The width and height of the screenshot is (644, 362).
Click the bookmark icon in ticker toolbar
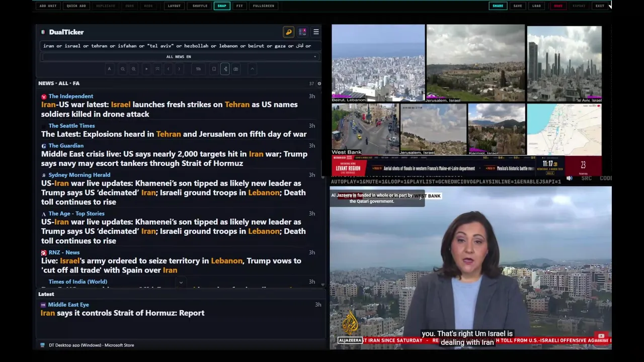tap(214, 69)
